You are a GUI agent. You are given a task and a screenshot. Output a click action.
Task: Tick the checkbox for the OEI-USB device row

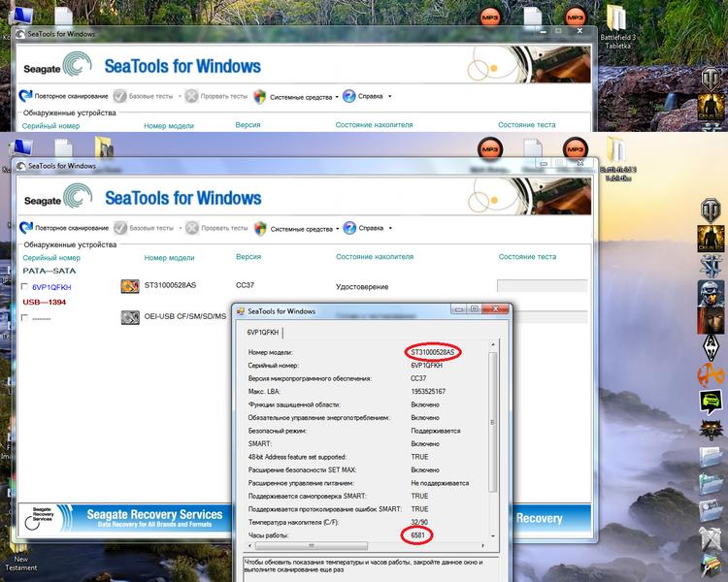[x=24, y=318]
